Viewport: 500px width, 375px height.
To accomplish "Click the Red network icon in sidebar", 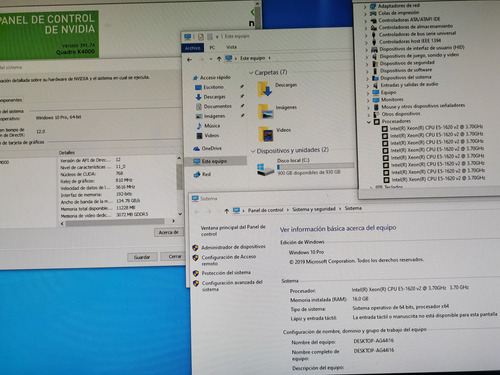I will pos(197,174).
